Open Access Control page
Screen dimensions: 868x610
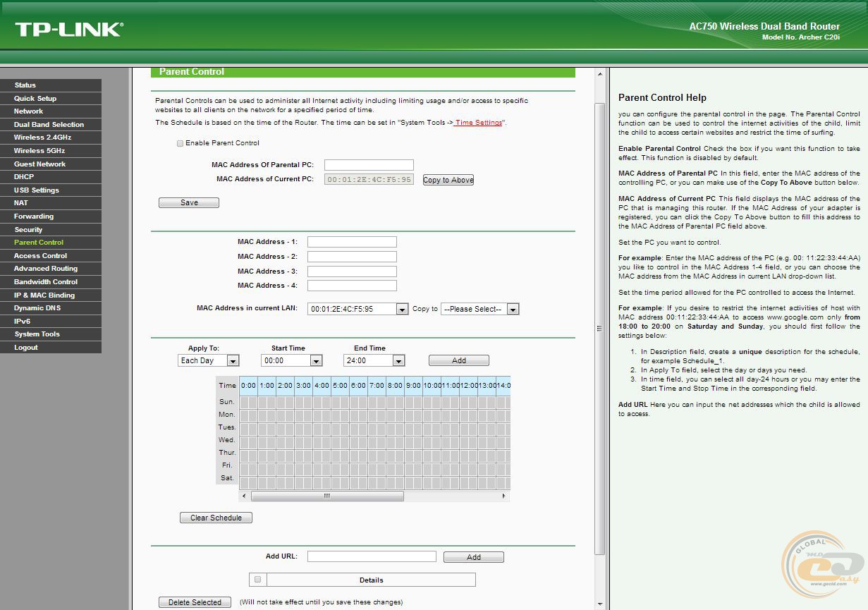(51, 256)
